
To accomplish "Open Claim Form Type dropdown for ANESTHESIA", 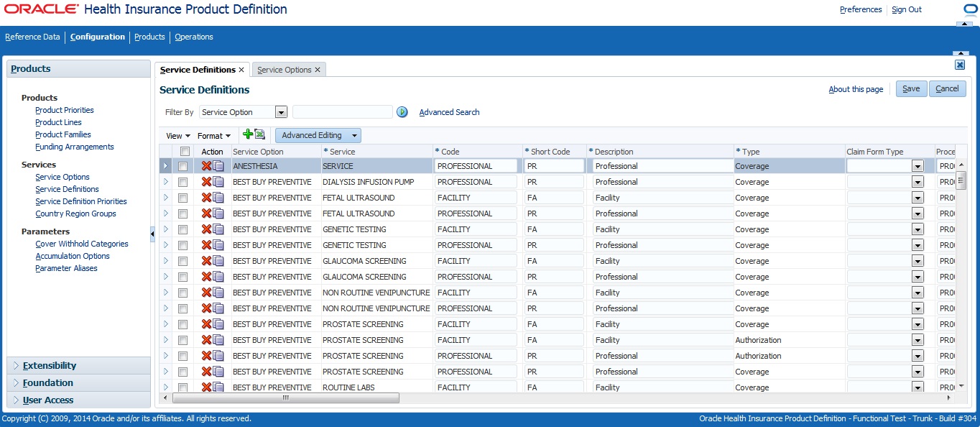I will pyautogui.click(x=917, y=166).
